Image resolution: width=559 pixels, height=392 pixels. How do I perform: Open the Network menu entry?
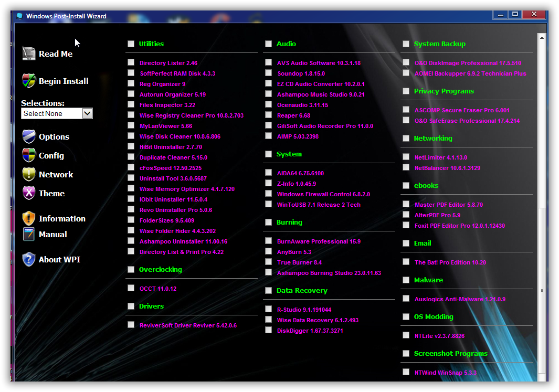(56, 175)
